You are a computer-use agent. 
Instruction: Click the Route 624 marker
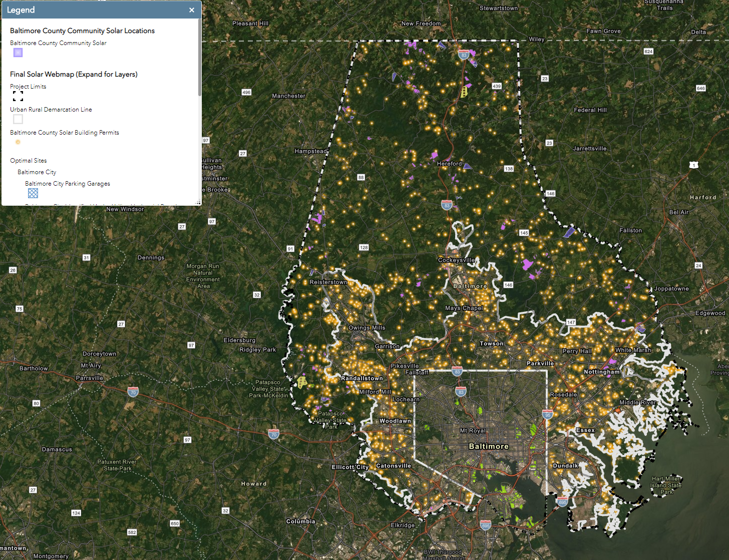(x=648, y=52)
